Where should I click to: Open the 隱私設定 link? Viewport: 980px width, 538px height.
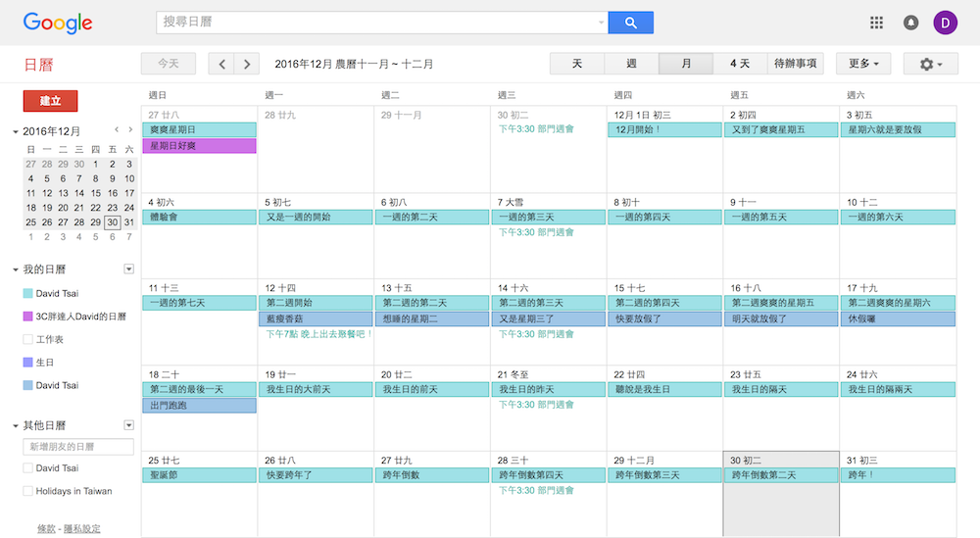82,528
